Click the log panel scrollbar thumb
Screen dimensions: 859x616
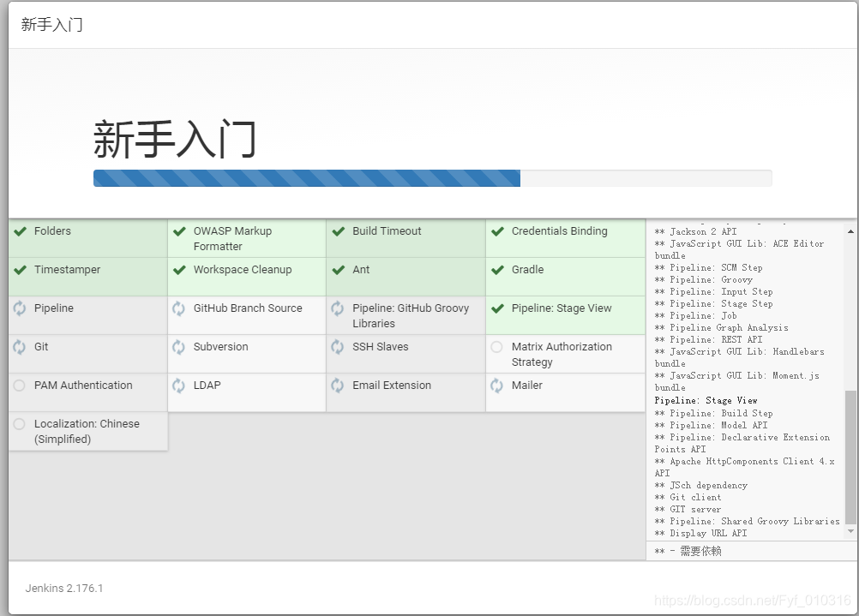click(x=850, y=458)
